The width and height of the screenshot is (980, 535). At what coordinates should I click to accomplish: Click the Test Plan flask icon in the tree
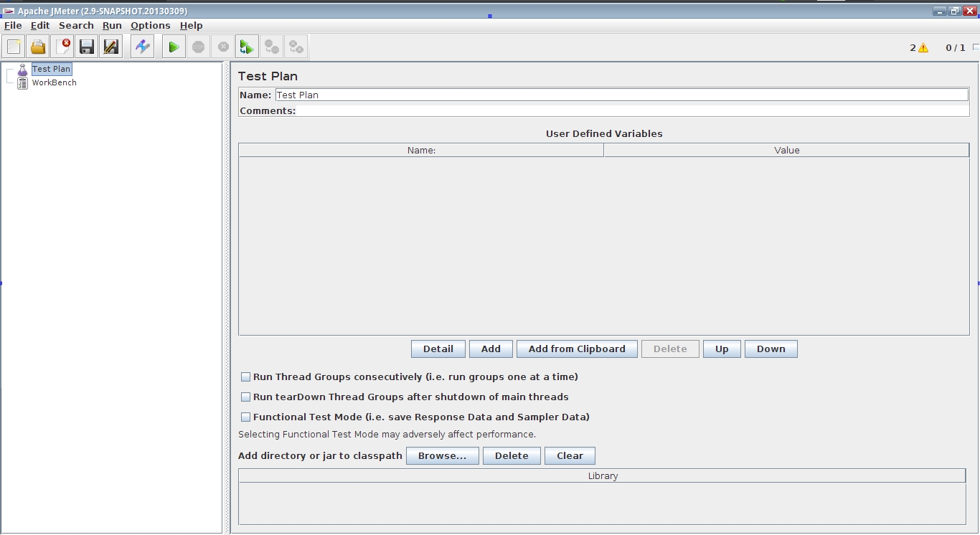[22, 70]
